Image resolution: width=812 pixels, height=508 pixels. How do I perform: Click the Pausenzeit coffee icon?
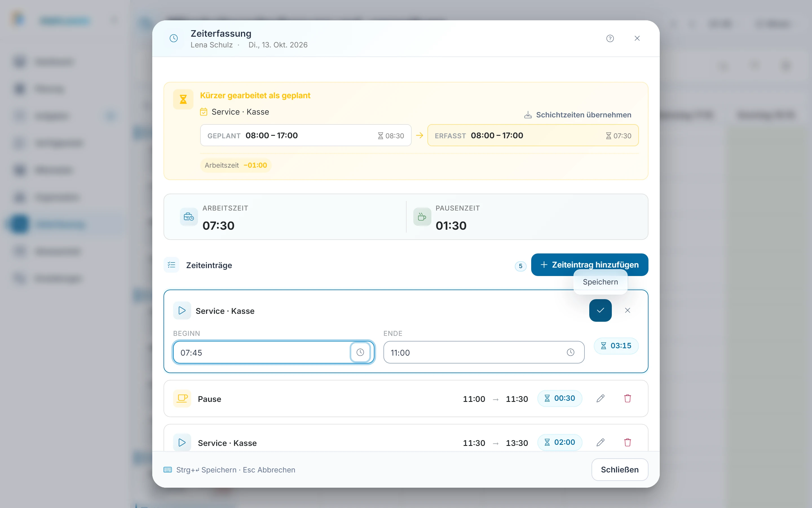[422, 217]
